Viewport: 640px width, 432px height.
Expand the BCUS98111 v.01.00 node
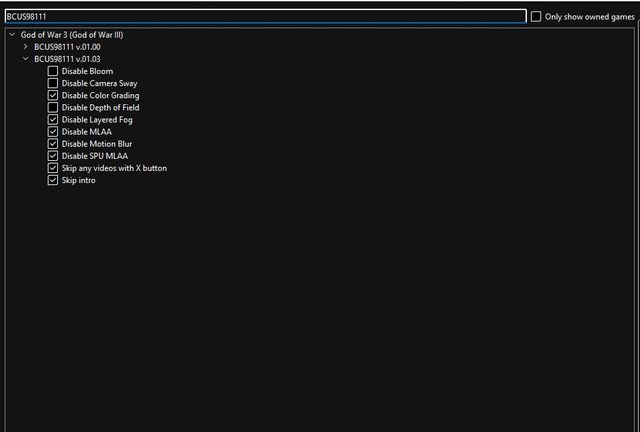tap(25, 47)
